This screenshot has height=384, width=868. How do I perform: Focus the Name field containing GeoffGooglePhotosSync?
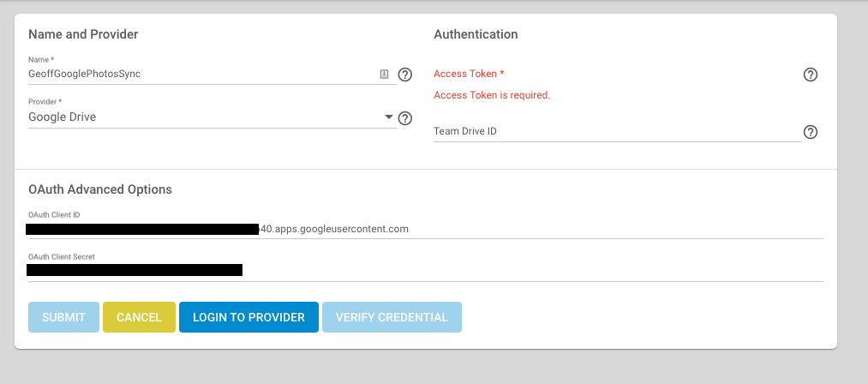[x=201, y=74]
